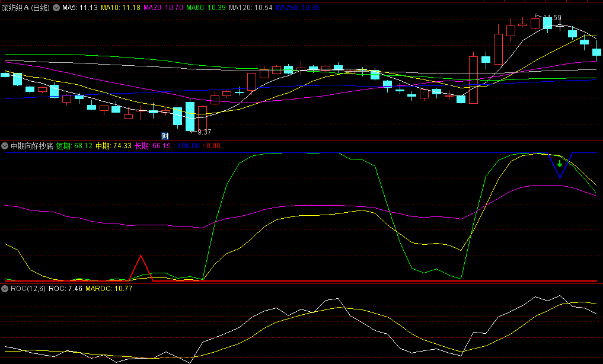The height and width of the screenshot is (364, 603).
Task: Select the 短期: 68.12 value
Action: [74, 146]
